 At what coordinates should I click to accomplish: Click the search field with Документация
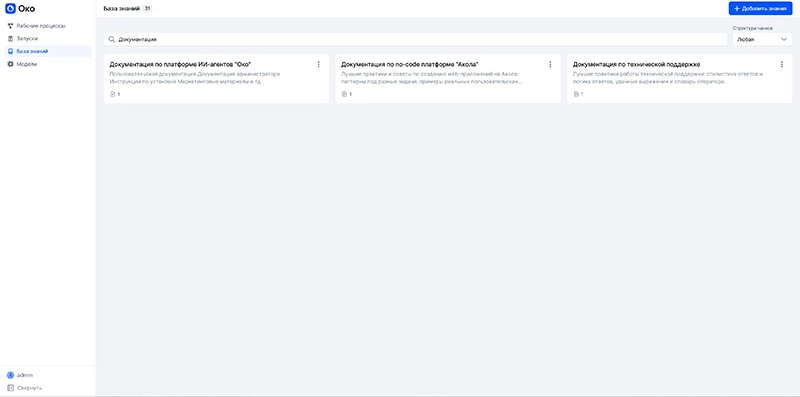[415, 39]
